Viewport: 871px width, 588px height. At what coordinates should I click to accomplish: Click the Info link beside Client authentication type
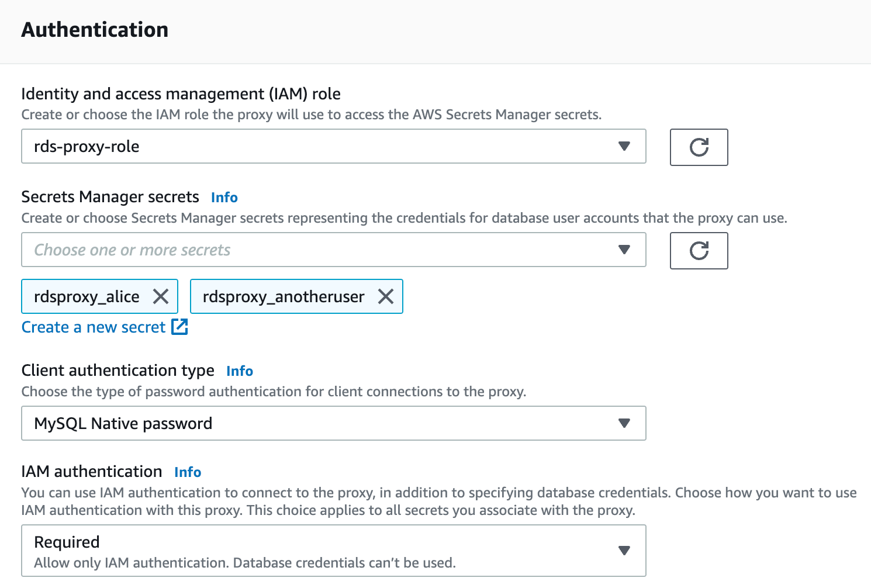point(239,371)
